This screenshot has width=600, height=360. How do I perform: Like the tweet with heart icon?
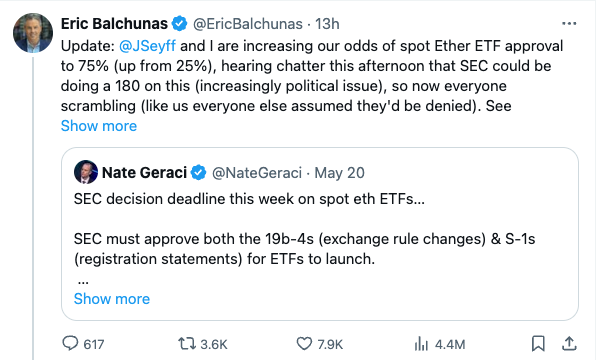point(304,344)
